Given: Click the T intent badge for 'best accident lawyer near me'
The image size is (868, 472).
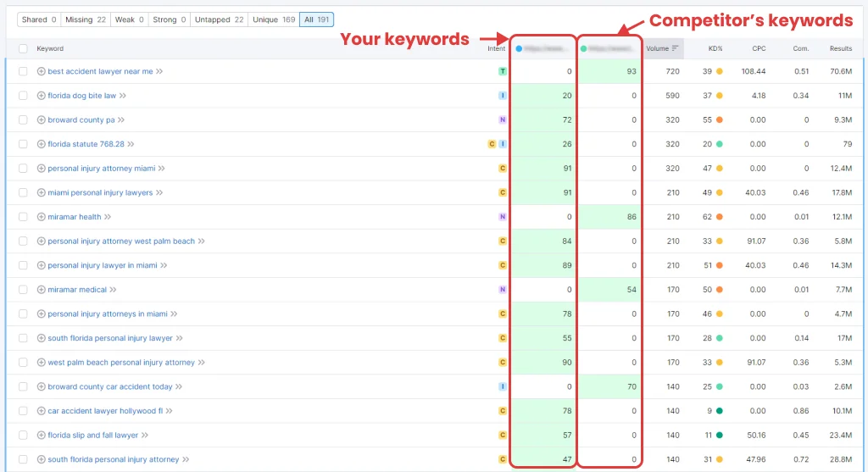Looking at the screenshot, I should pos(502,71).
